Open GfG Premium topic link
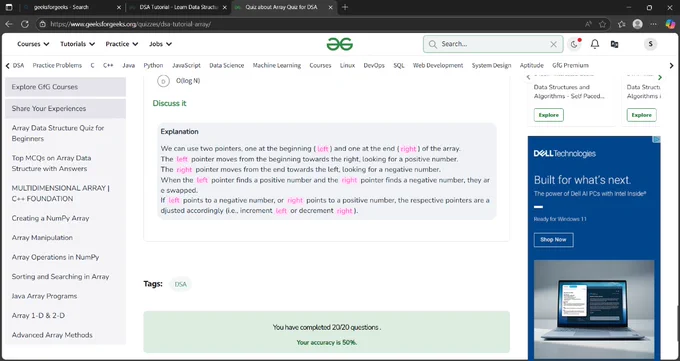Screen dimensions: 680x361 [x=570, y=66]
